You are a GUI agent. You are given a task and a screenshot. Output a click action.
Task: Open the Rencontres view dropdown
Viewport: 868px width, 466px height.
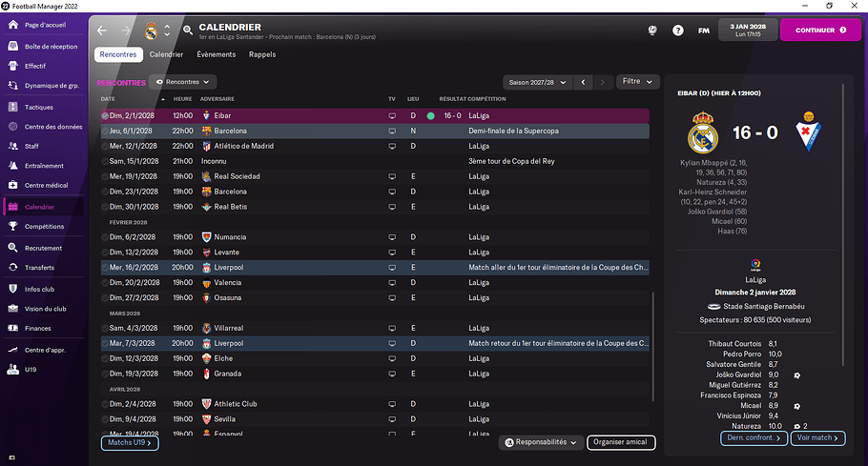(185, 83)
